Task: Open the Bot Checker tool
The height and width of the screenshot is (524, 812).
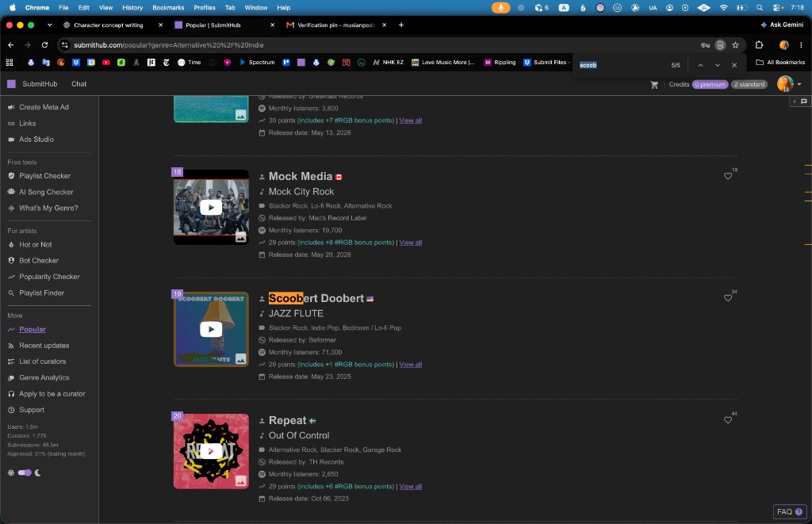Action: (x=39, y=261)
